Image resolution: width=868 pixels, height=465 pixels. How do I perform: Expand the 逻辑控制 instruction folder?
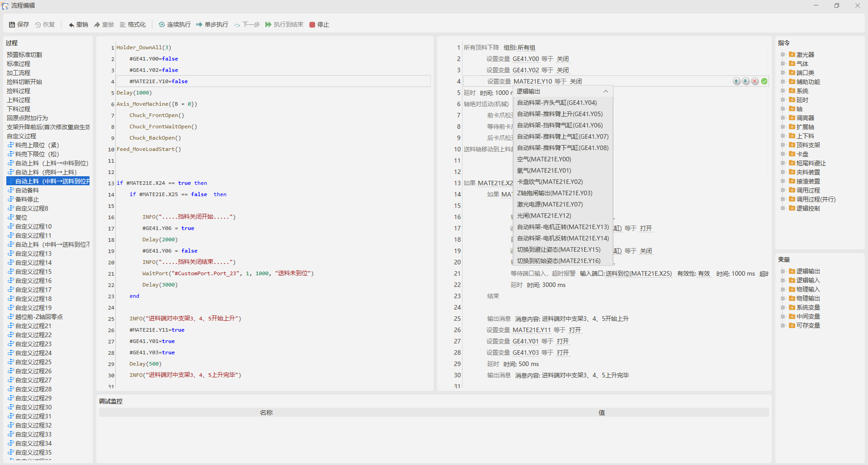point(783,208)
